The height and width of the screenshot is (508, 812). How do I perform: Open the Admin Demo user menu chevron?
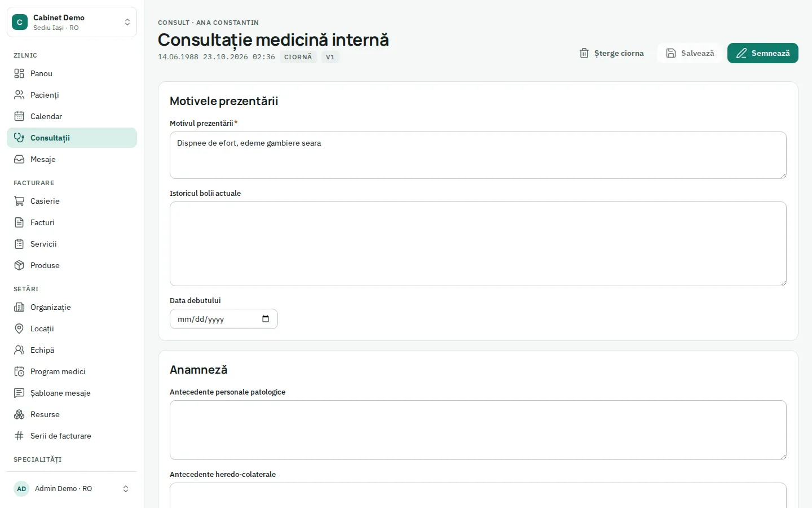click(126, 489)
